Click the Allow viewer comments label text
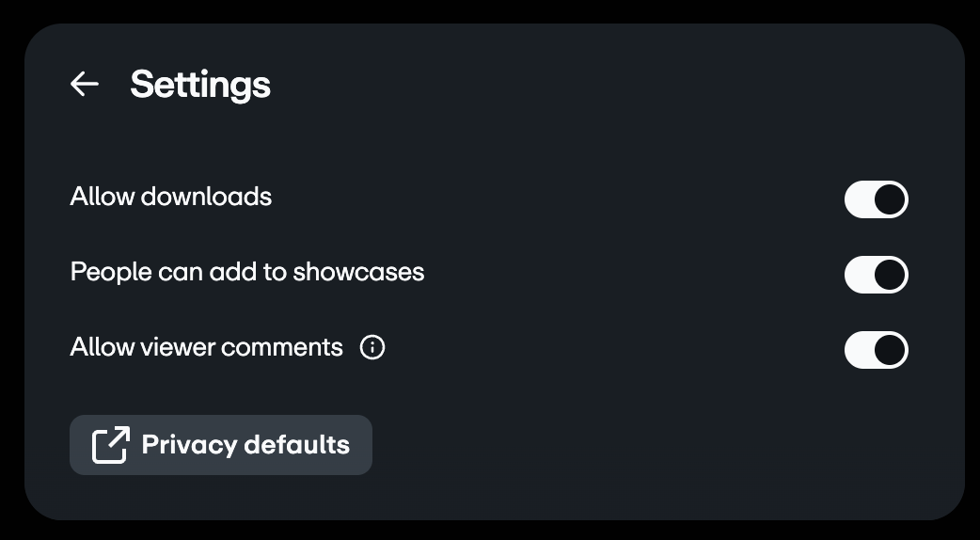This screenshot has width=980, height=540. [x=207, y=347]
